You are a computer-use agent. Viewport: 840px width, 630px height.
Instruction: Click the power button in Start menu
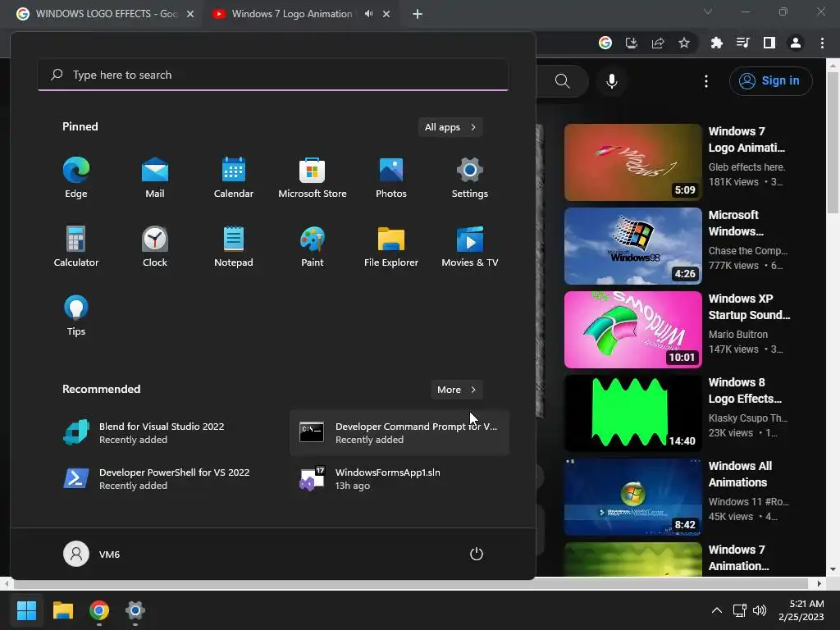477,554
